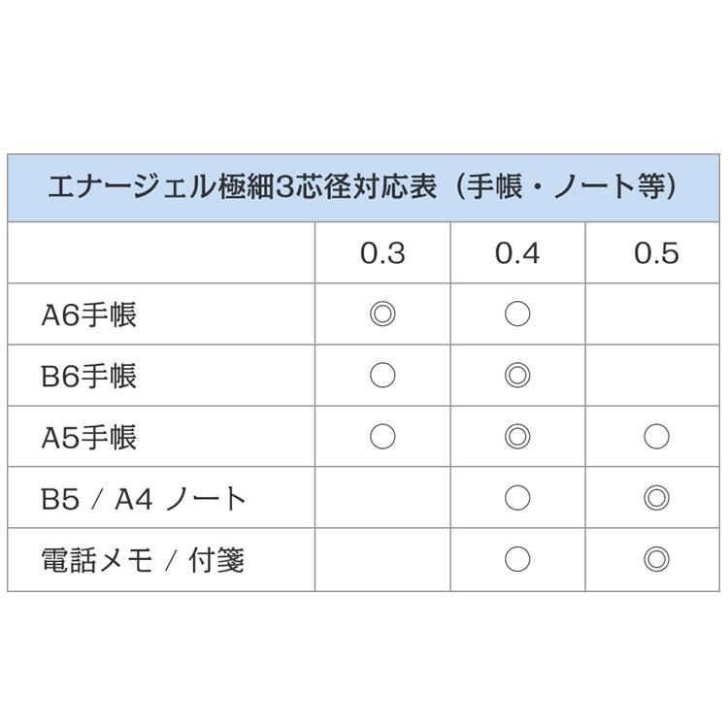728x728 pixels.
Task: Click the 電話メモ / 付箋 row label
Action: (x=143, y=560)
